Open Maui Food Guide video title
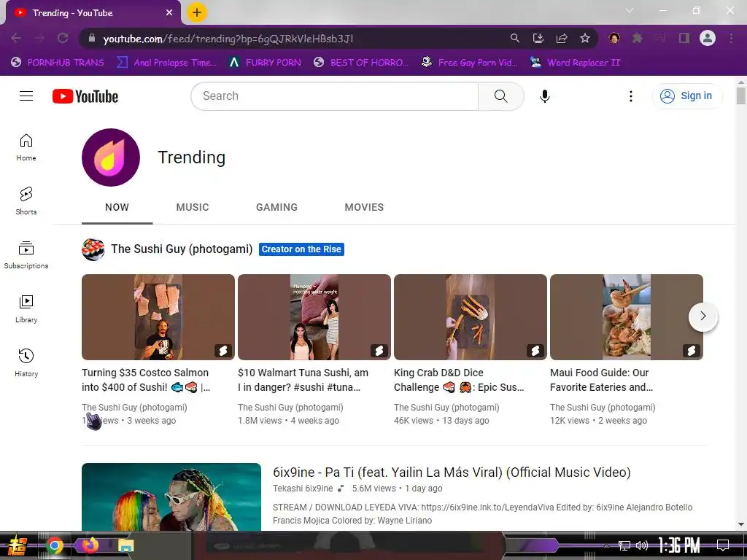Screen dimensions: 747x560 pos(601,380)
